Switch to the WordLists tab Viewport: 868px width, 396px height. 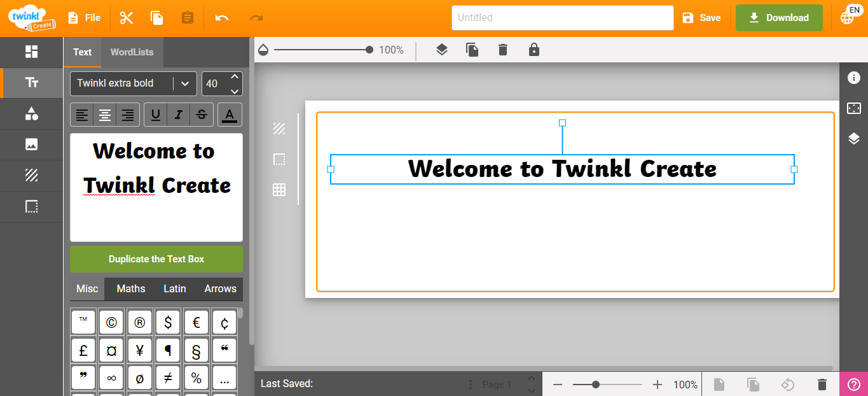click(132, 52)
